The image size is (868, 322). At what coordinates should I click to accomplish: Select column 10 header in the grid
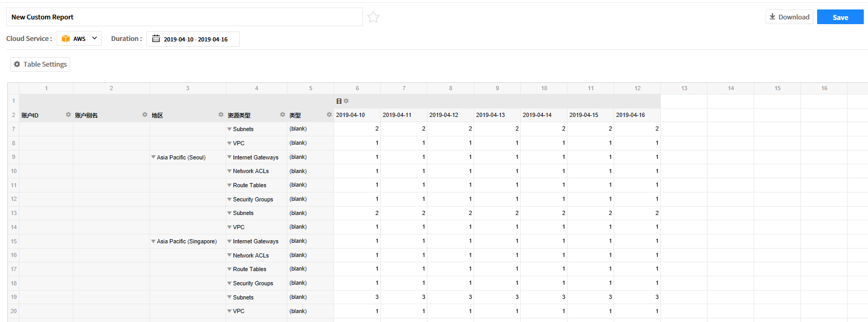pos(544,88)
